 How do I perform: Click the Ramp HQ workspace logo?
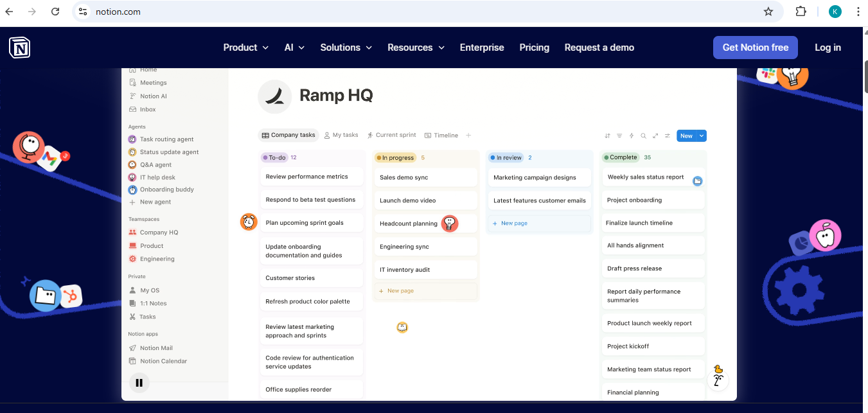click(274, 96)
